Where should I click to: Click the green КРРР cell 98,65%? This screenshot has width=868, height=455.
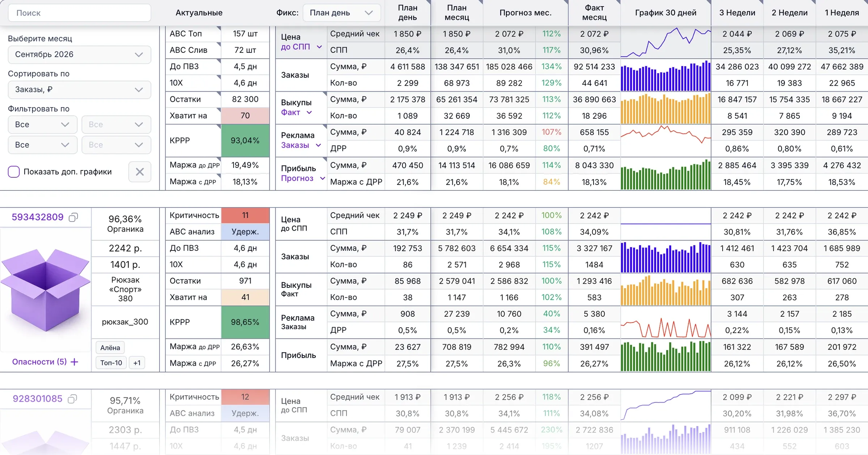[x=245, y=322]
